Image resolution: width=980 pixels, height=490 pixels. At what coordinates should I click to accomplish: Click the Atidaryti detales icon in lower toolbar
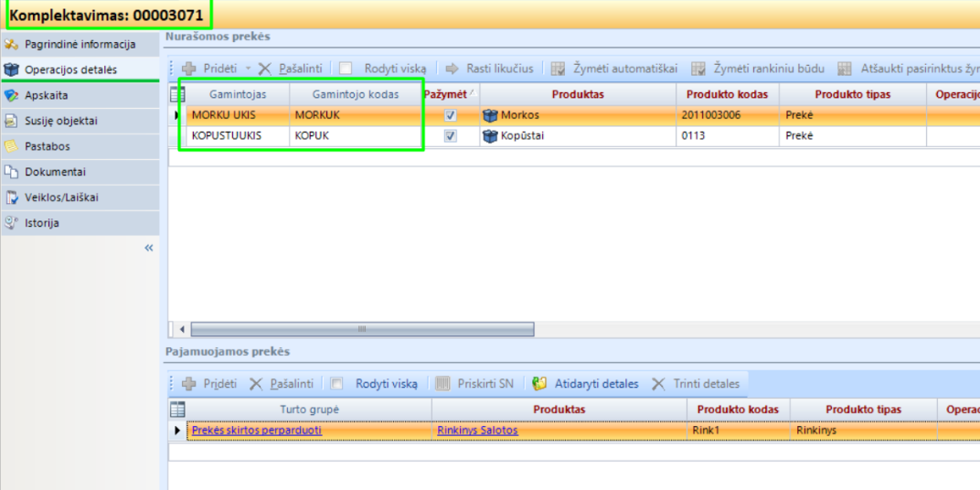539,384
